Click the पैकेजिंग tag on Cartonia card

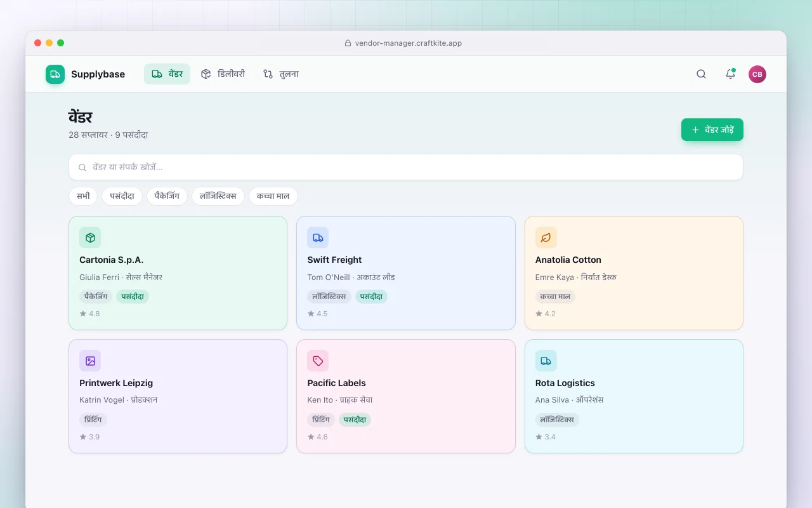[x=96, y=297]
